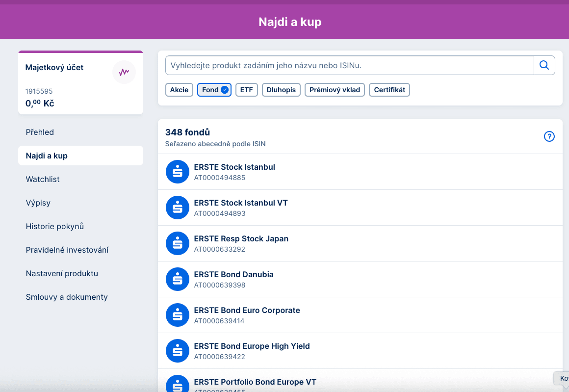Viewport: 569px width, 392px height.
Task: Select Najdi a kup in the sidebar
Action: coord(80,156)
